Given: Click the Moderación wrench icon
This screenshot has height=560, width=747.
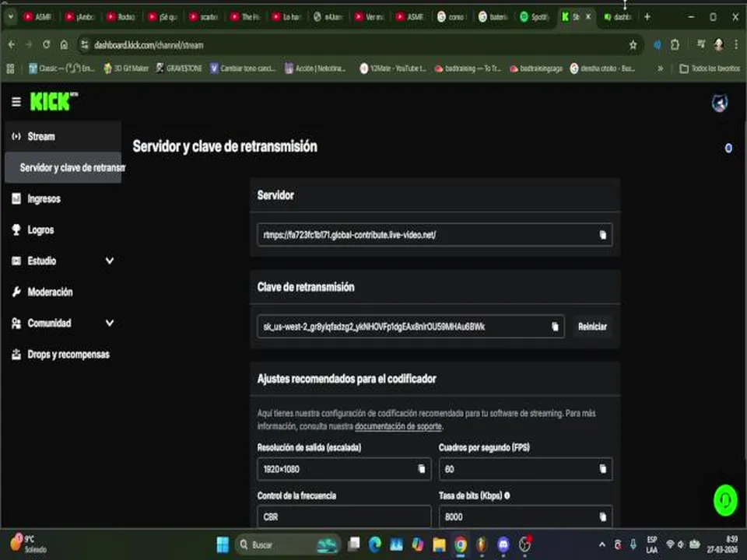Looking at the screenshot, I should pyautogui.click(x=16, y=292).
